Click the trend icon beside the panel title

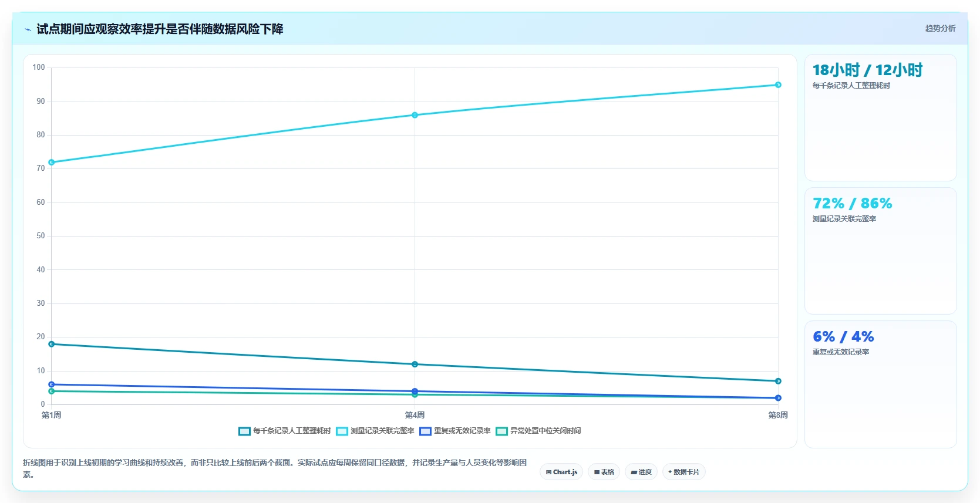pyautogui.click(x=28, y=29)
